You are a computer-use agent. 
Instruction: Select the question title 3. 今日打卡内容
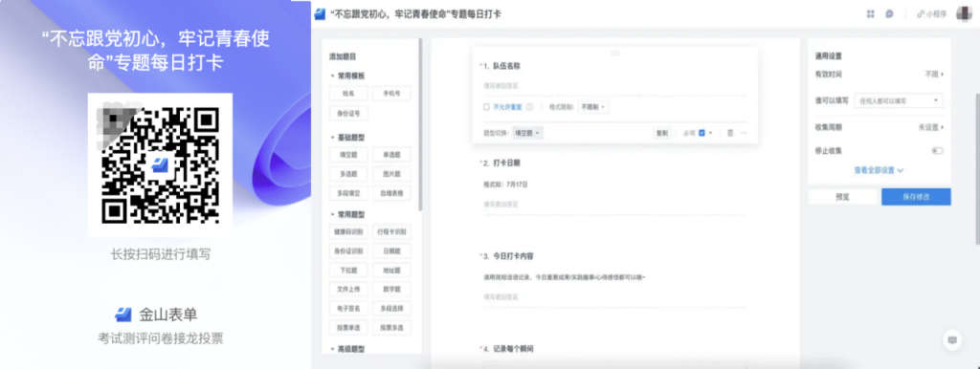click(x=508, y=256)
